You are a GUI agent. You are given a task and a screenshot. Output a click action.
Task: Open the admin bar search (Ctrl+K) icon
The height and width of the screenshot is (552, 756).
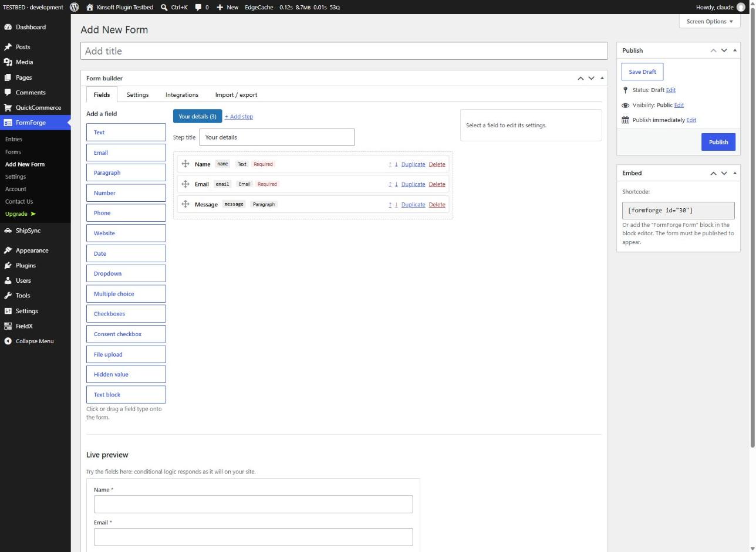(x=164, y=7)
